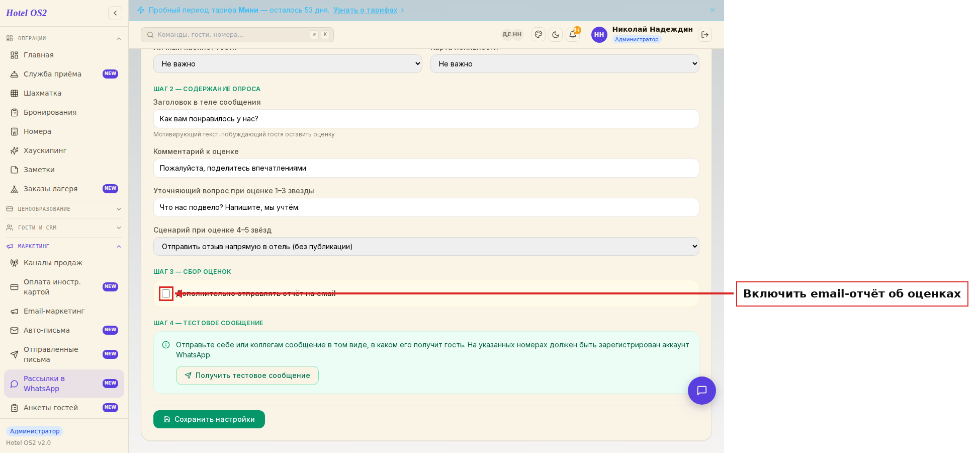
Task: Click the Уточняющий вопрос input field
Action: [426, 207]
